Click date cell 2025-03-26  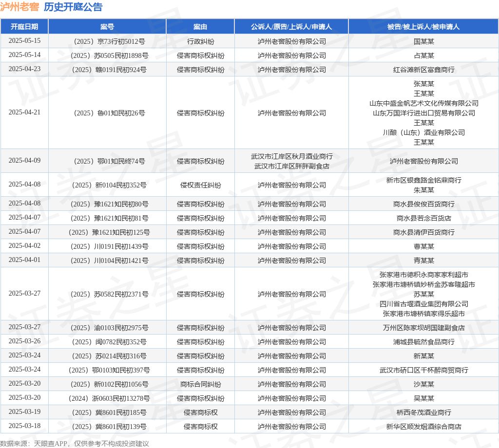(x=24, y=341)
